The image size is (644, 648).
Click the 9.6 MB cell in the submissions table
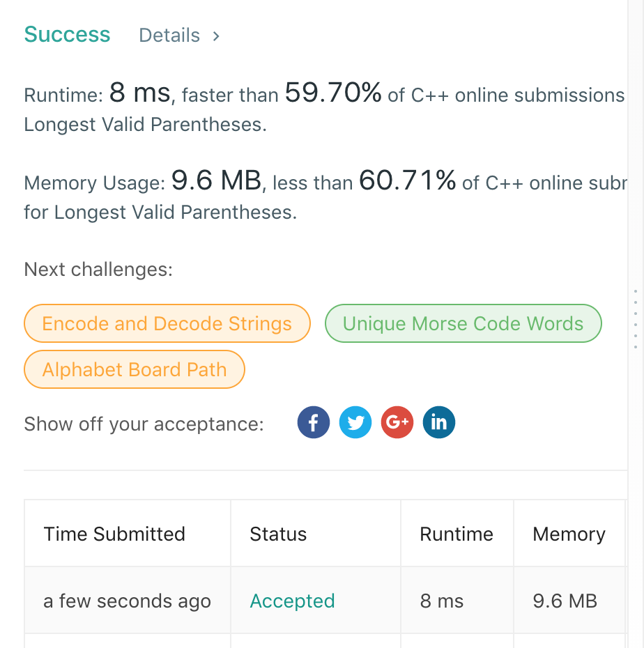pos(565,601)
